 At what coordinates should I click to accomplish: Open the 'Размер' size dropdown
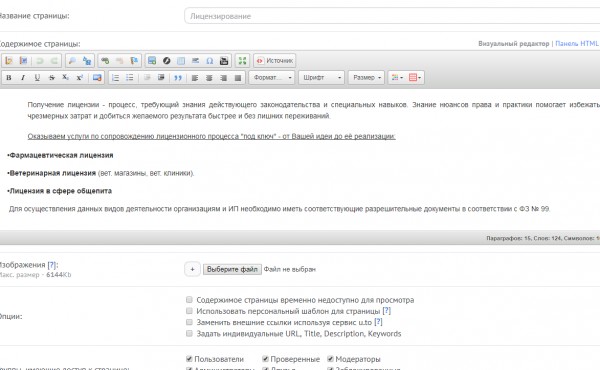pyautogui.click(x=366, y=78)
